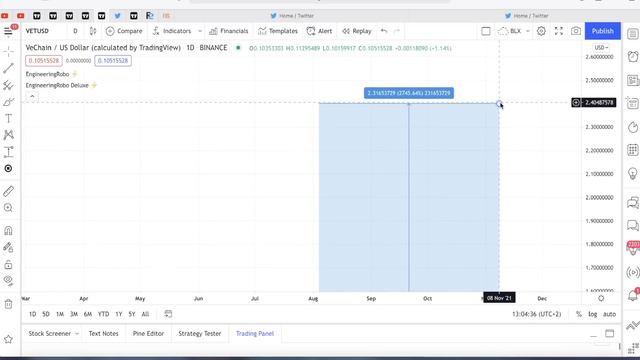Screen dimensions: 640x360
Task: Select the YTD date range
Action: [x=103, y=314]
